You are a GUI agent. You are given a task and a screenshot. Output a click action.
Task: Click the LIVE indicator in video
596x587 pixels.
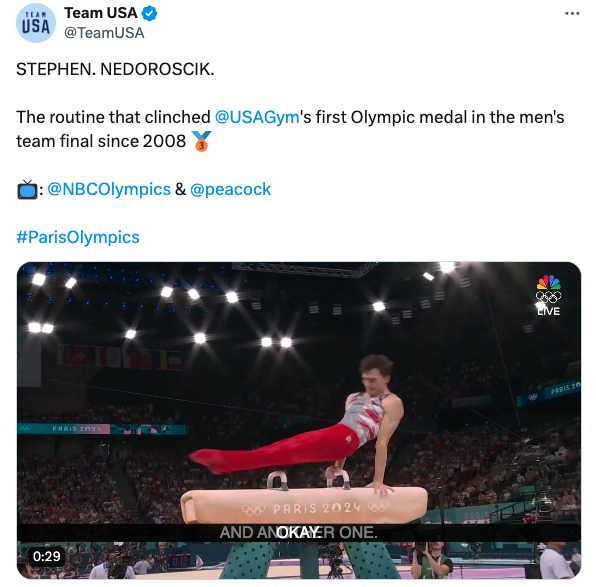click(548, 311)
